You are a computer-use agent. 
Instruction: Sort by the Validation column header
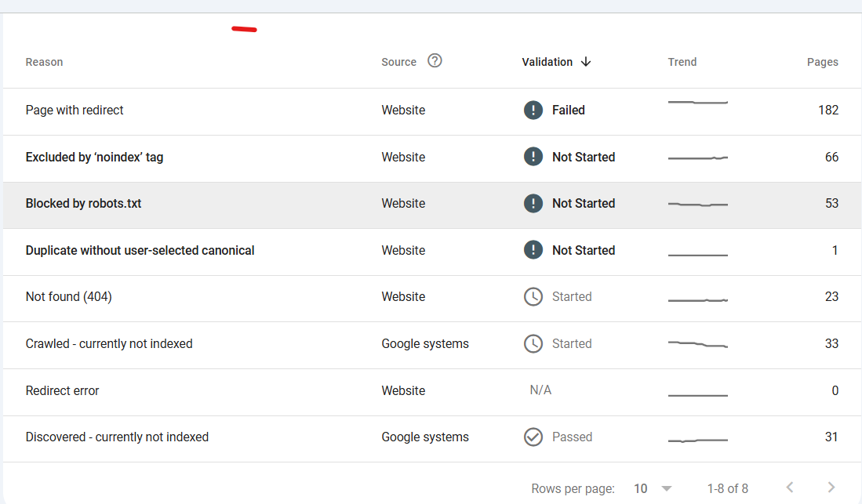pyautogui.click(x=547, y=62)
